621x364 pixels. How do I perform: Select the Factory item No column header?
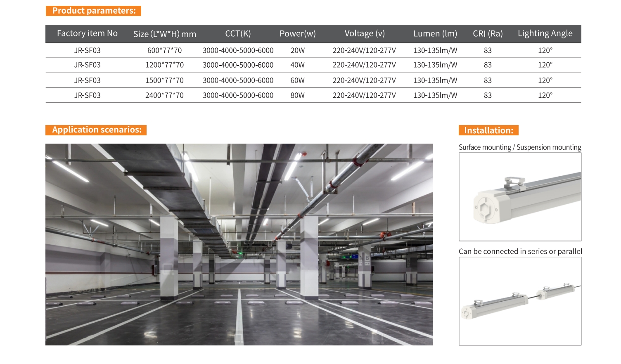pos(87,33)
